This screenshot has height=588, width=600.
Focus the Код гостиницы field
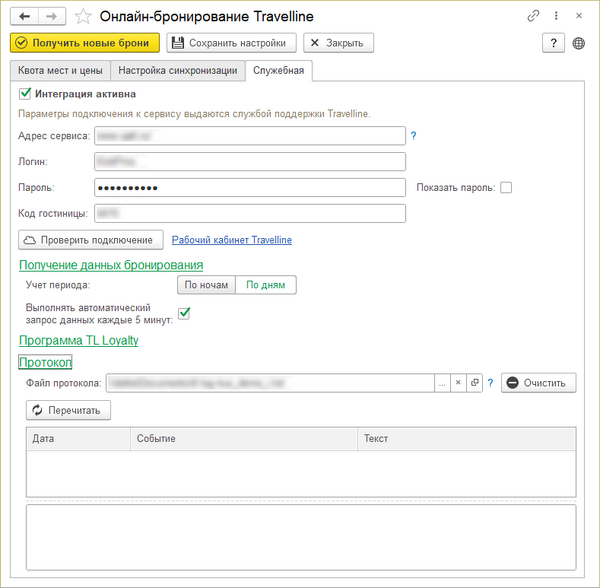click(x=250, y=213)
